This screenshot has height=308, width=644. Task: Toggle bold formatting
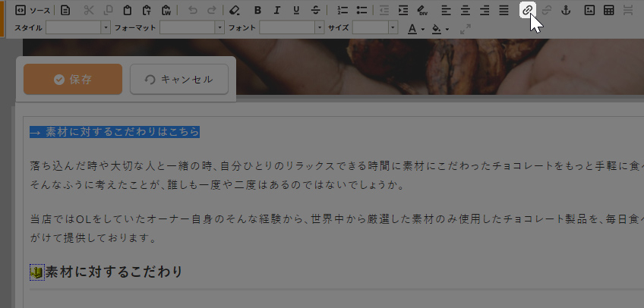257,10
